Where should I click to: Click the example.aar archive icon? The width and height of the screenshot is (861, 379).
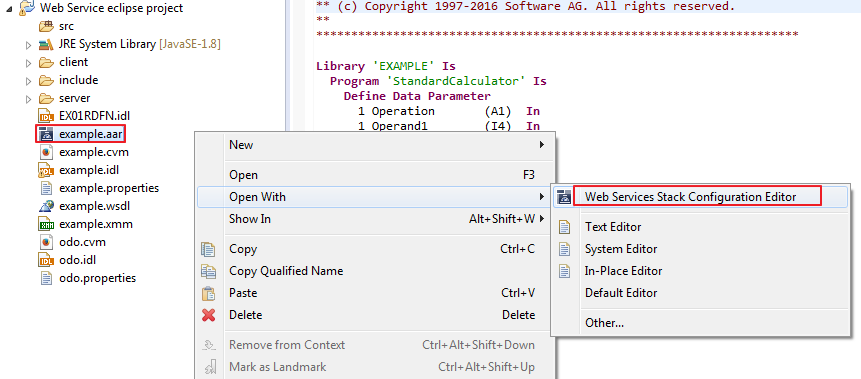46,134
